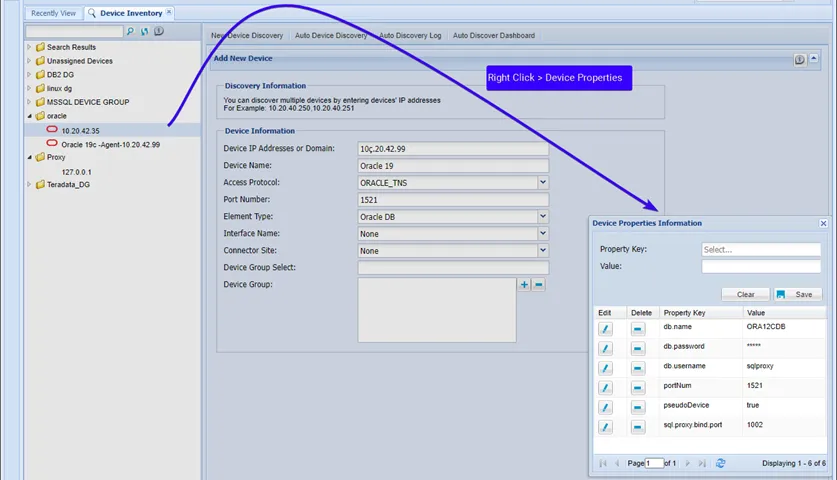Collapse the Proxy folder
Viewport: 837px width, 480px height.
tap(29, 157)
